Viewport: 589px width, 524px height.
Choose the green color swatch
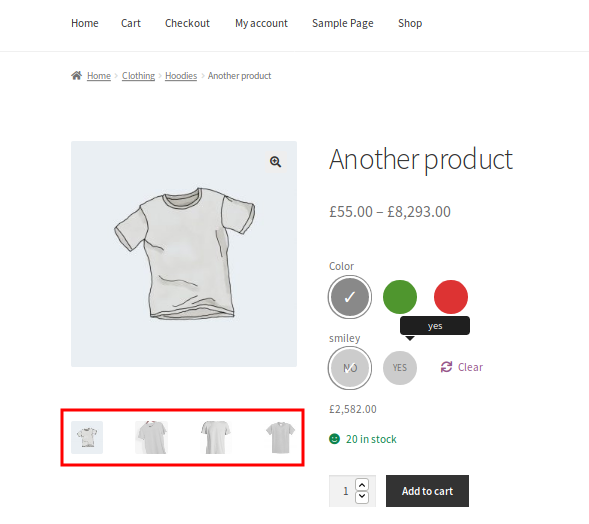(x=400, y=297)
